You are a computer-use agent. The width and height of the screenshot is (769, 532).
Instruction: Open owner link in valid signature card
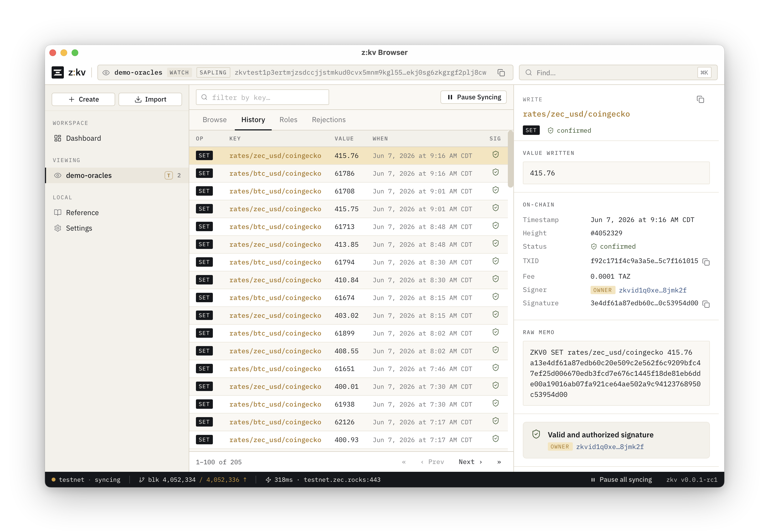pos(610,447)
